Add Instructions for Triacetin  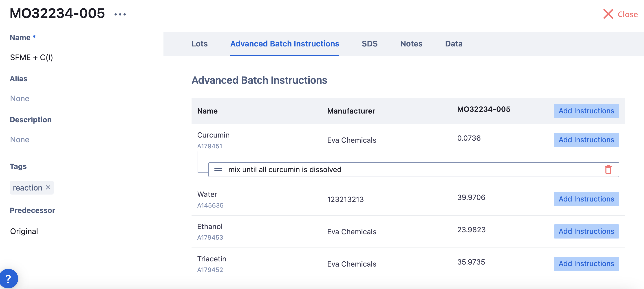click(x=586, y=263)
